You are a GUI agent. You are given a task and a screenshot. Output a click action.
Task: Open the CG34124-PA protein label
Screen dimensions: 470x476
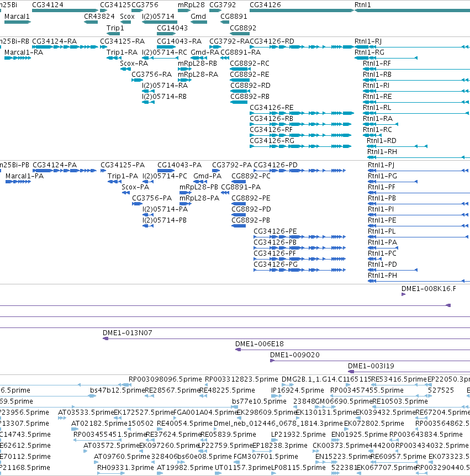55,165
